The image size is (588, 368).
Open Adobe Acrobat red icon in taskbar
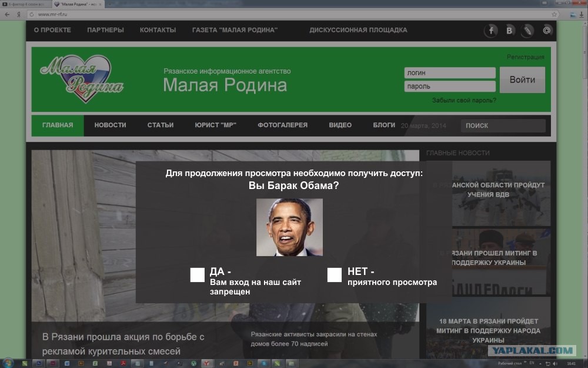tap(123, 363)
